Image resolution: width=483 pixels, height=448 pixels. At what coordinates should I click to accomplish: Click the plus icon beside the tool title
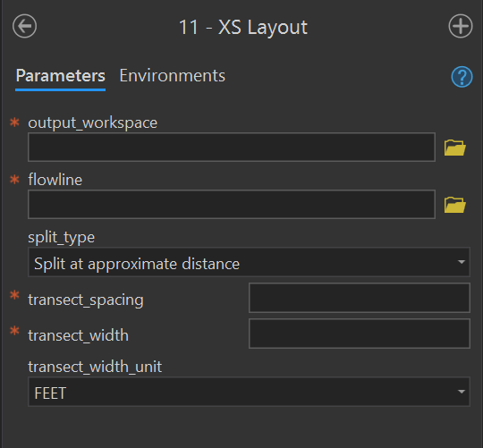[x=461, y=26]
